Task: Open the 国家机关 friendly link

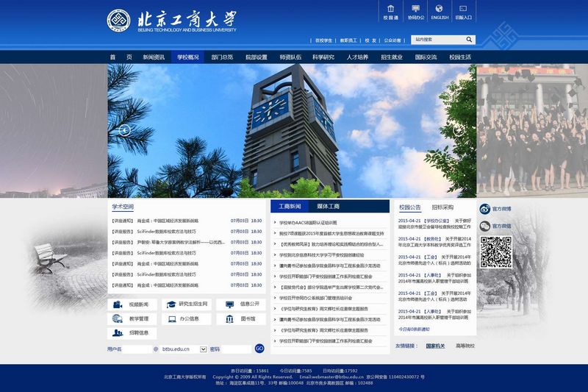Action: (437, 345)
